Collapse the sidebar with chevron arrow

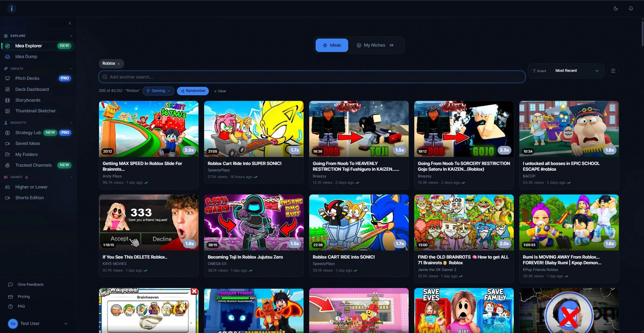[70, 23]
